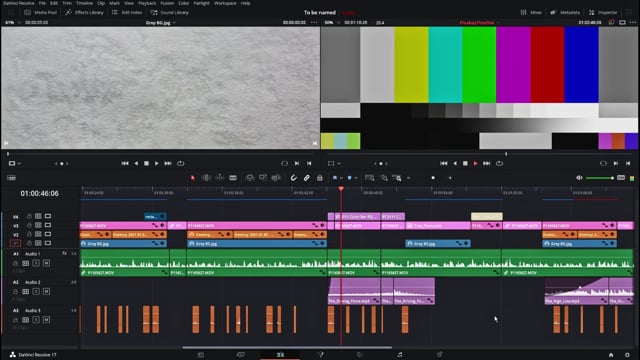640x360 pixels.
Task: Lock the Audio 1 track
Action: (x=16, y=263)
